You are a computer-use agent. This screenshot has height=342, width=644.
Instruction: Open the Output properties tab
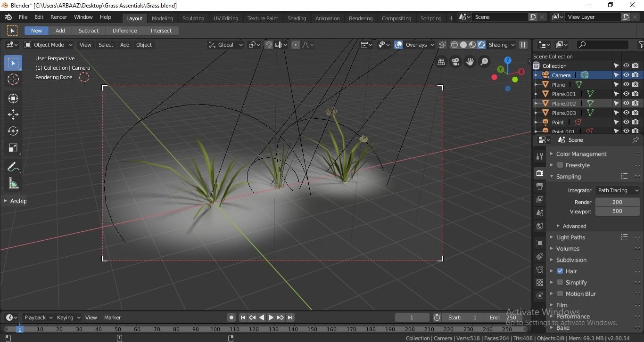click(x=540, y=187)
